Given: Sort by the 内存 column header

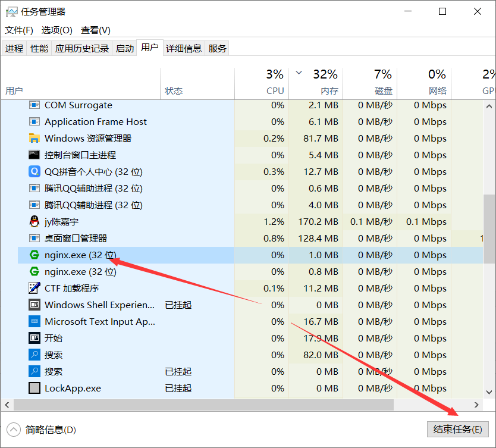Looking at the screenshot, I should click(x=316, y=83).
